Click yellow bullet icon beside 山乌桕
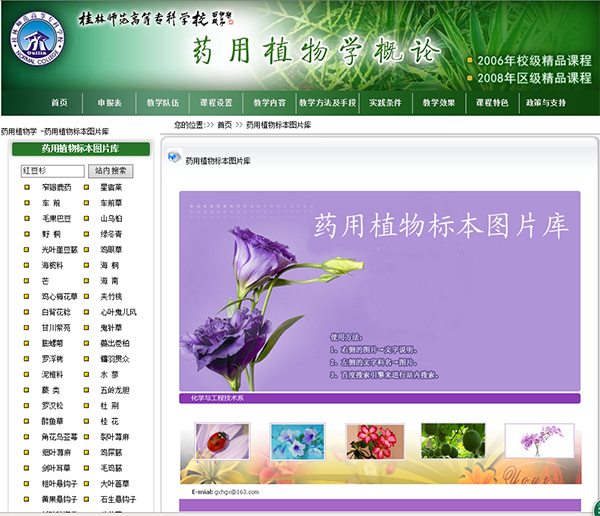The image size is (600, 516). tap(86, 218)
